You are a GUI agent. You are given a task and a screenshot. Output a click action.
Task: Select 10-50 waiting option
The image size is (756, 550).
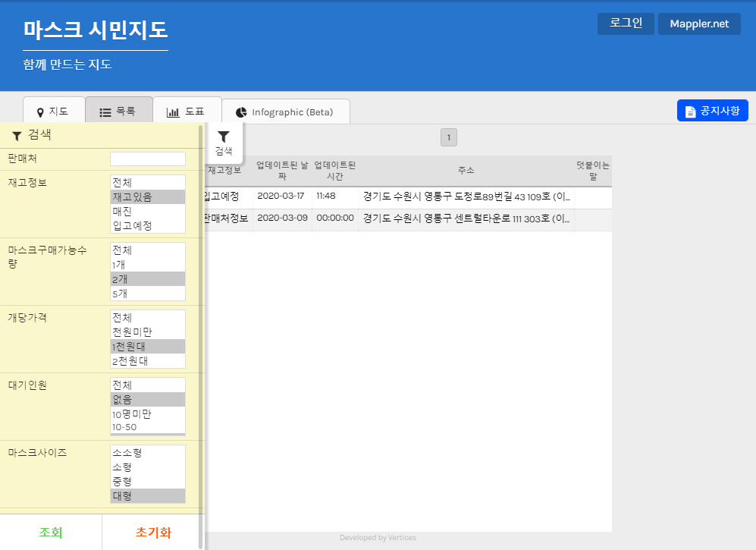click(148, 427)
